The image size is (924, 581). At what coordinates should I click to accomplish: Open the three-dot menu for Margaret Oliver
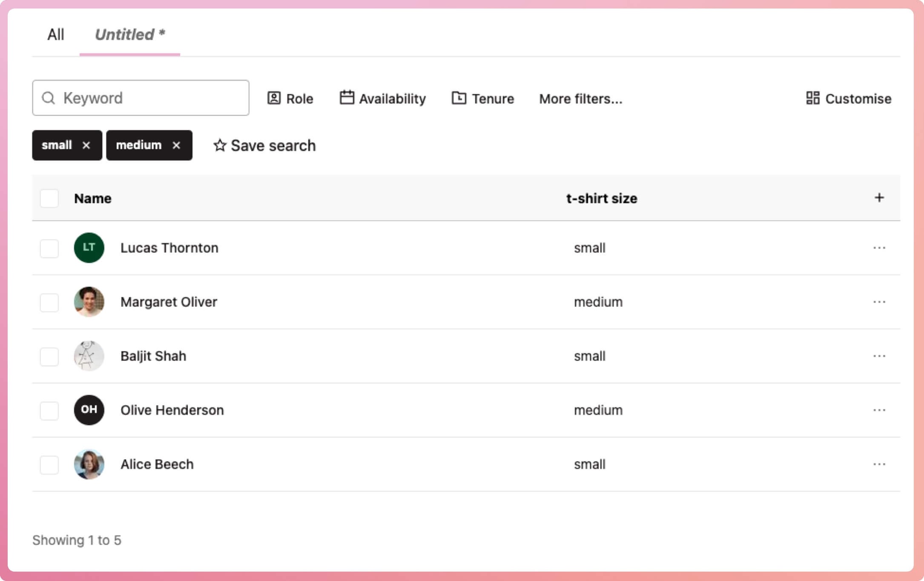tap(879, 302)
